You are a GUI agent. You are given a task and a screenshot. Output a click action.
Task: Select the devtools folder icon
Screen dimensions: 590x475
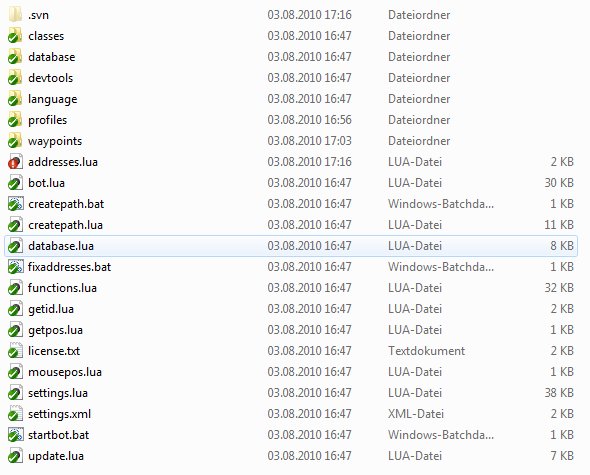[15, 78]
